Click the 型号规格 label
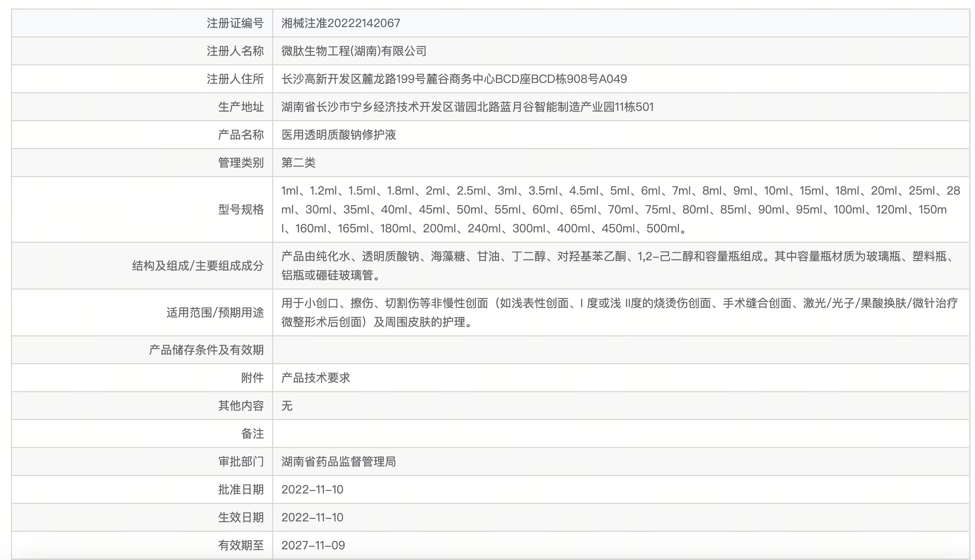Viewport: 975px width, 560px height. point(241,209)
